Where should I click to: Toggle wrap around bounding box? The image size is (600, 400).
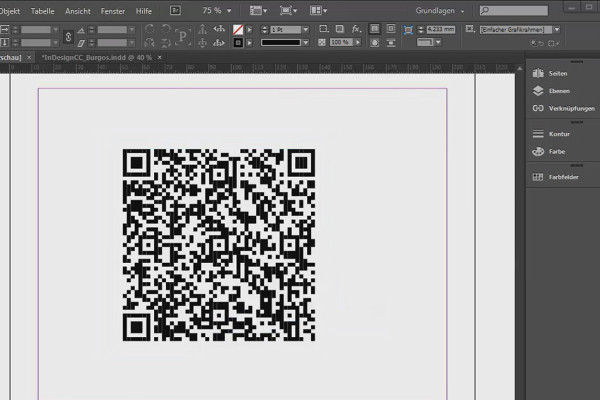(391, 29)
